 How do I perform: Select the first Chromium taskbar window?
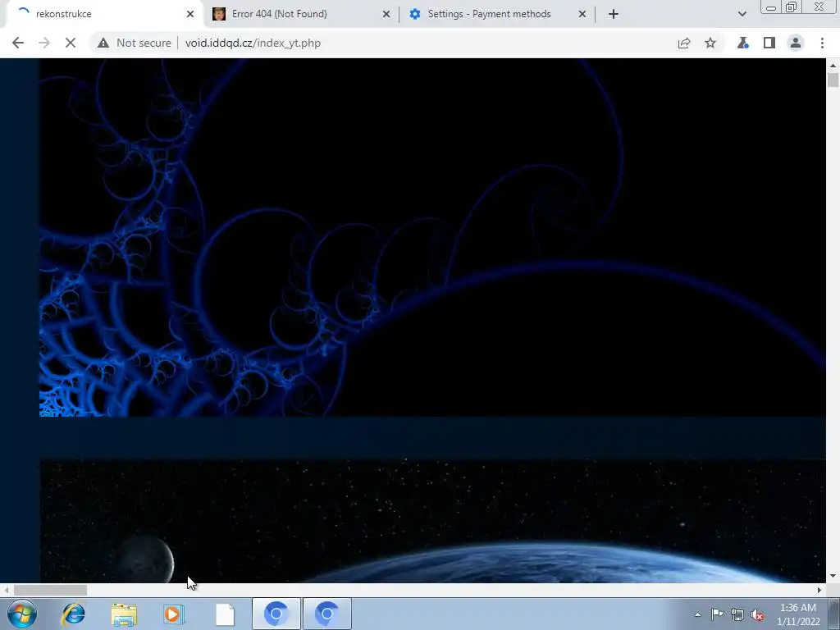(x=276, y=614)
